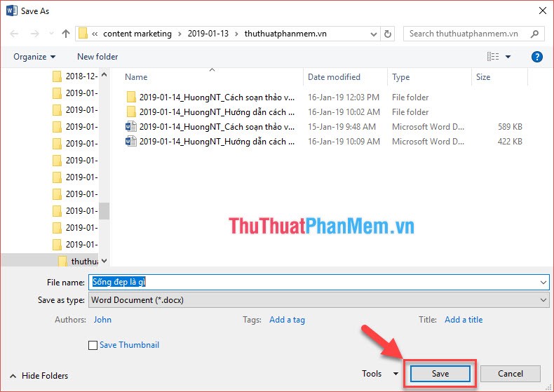Click the expand path chevron before content marketing
Screen dimensions: 554x392
pyautogui.click(x=95, y=34)
